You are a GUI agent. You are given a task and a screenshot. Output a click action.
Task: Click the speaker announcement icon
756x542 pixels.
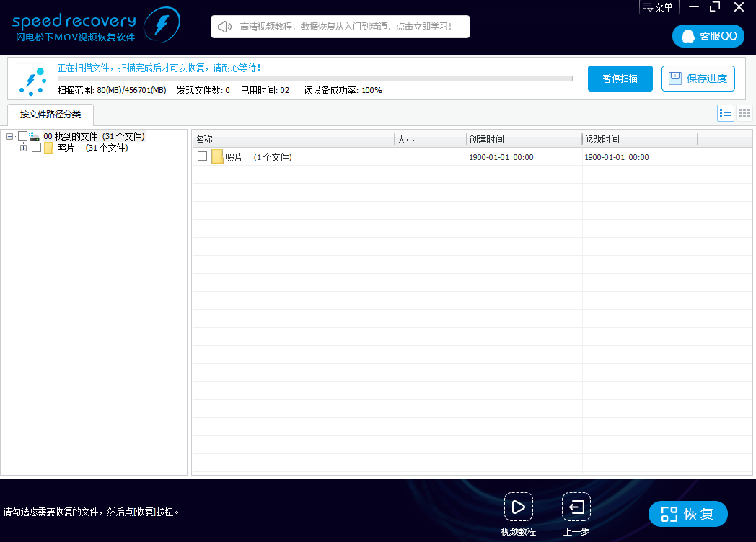click(224, 27)
